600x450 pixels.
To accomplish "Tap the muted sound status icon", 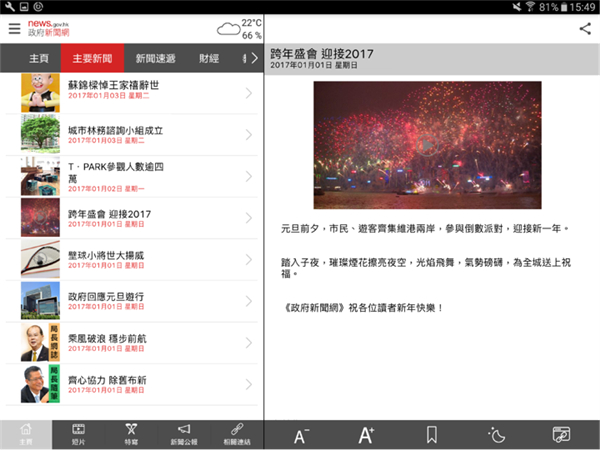I will [x=517, y=7].
